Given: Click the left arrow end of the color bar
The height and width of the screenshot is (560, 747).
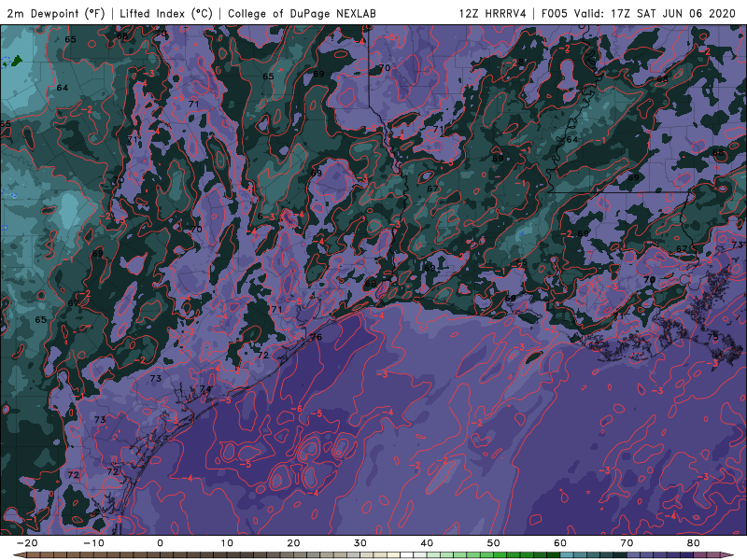Looking at the screenshot, I should click(18, 555).
